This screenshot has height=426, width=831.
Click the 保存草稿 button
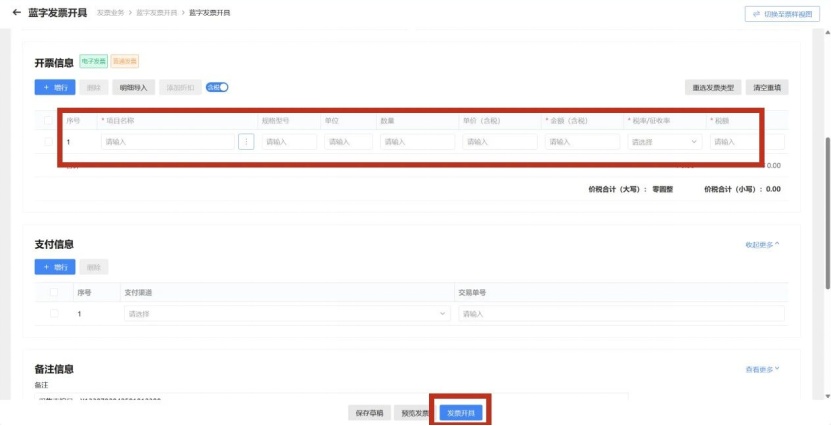367,413
